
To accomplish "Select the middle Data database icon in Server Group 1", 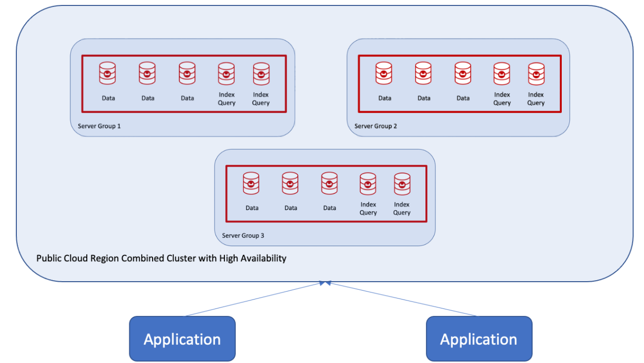I will pos(147,73).
